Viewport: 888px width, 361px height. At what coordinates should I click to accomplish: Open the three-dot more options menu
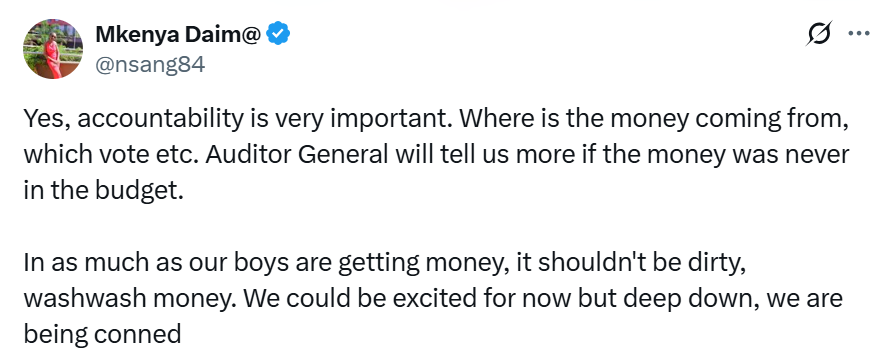[x=859, y=33]
